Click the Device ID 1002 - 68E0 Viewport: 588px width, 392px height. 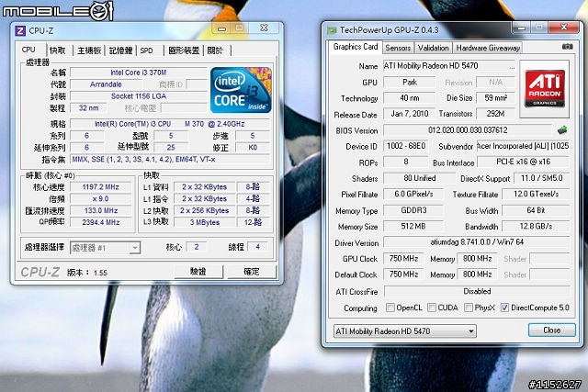406,146
